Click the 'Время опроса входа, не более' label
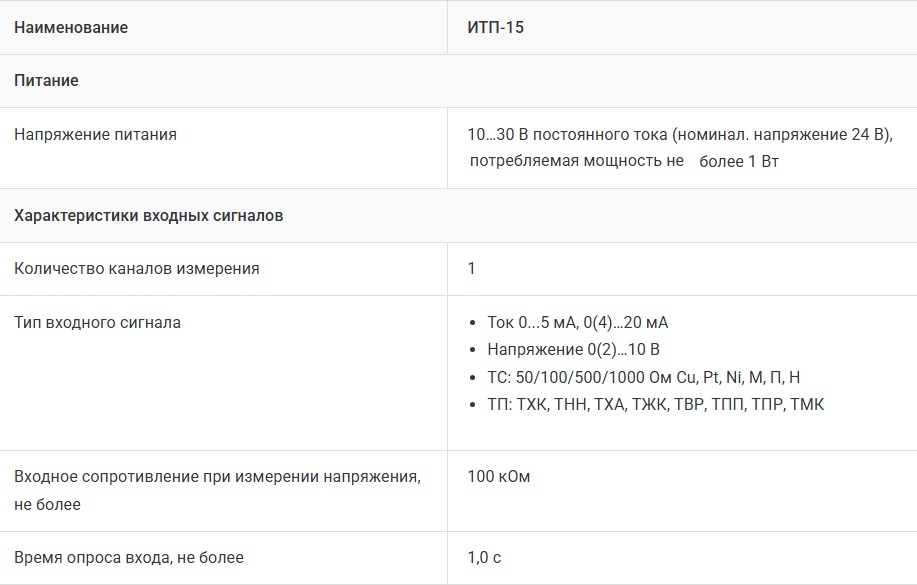917x585 pixels. click(x=129, y=557)
